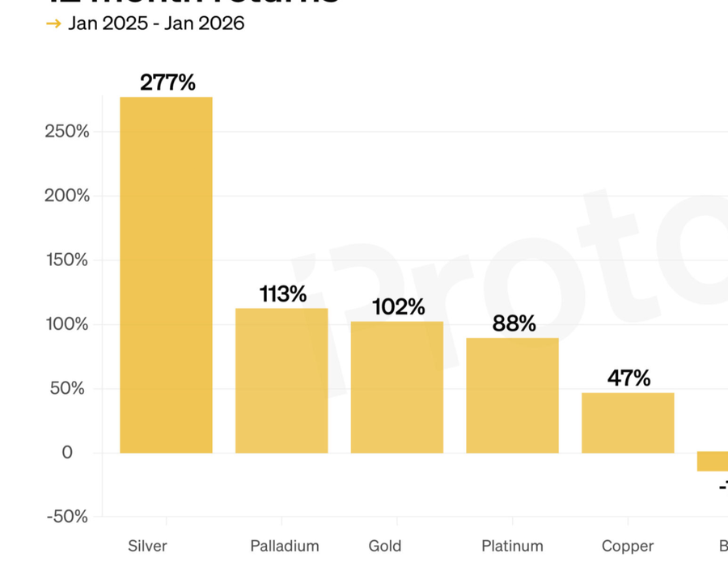Click the Jan 2025 - Jan 2026 date text
Screen dimensions: 728x566
(x=156, y=23)
